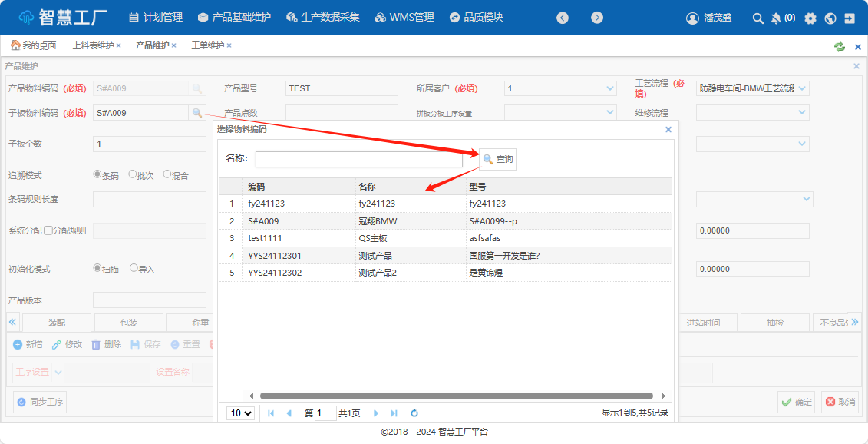
Task: Select the 批次 traceability radio button
Action: coord(133,174)
